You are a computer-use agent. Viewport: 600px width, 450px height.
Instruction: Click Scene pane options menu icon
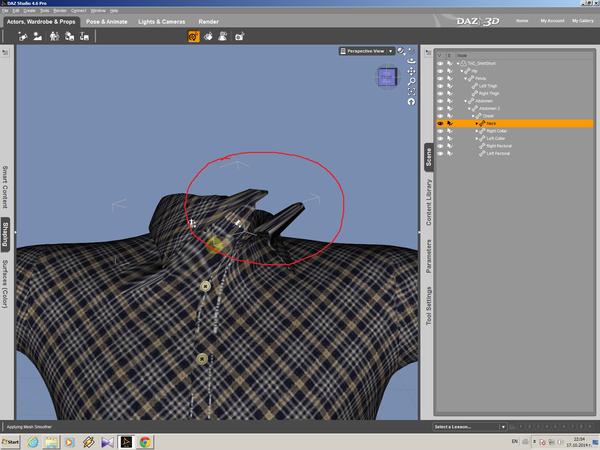click(x=428, y=52)
